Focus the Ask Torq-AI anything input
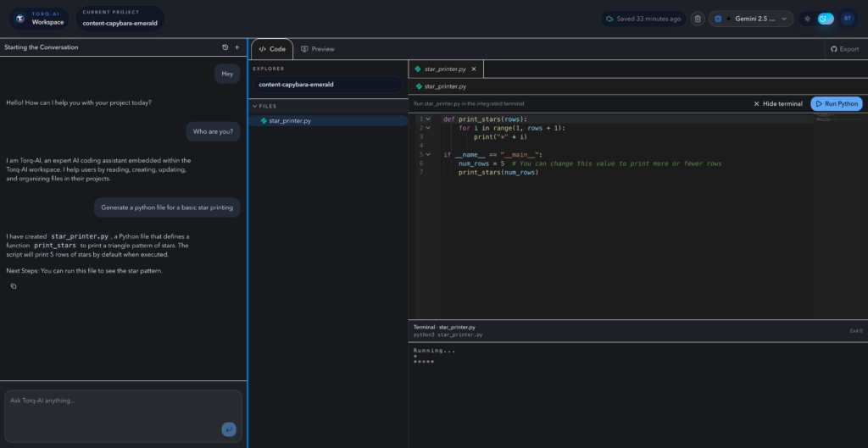This screenshot has width=868, height=448. [124, 417]
